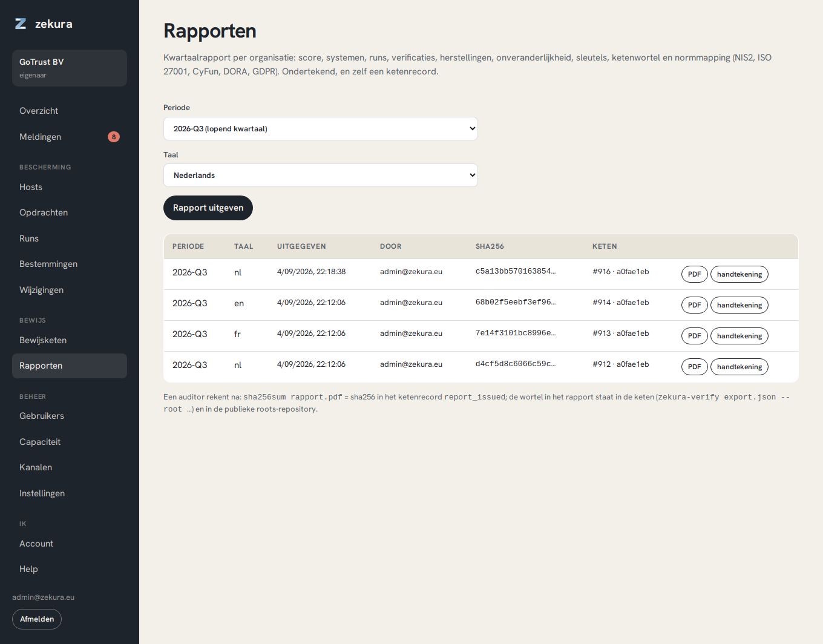
Task: Download PDF for chain record #914
Action: pos(694,305)
